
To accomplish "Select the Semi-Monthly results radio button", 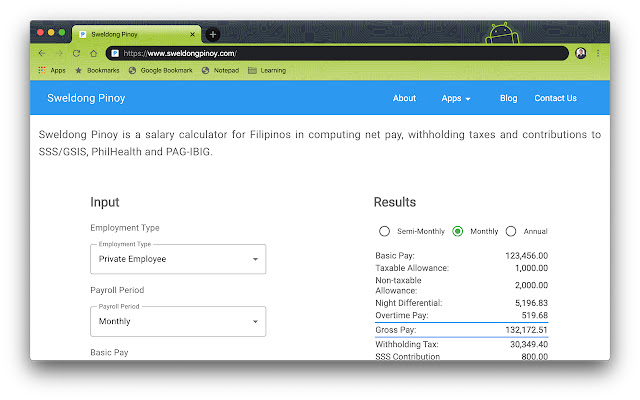I will [384, 231].
